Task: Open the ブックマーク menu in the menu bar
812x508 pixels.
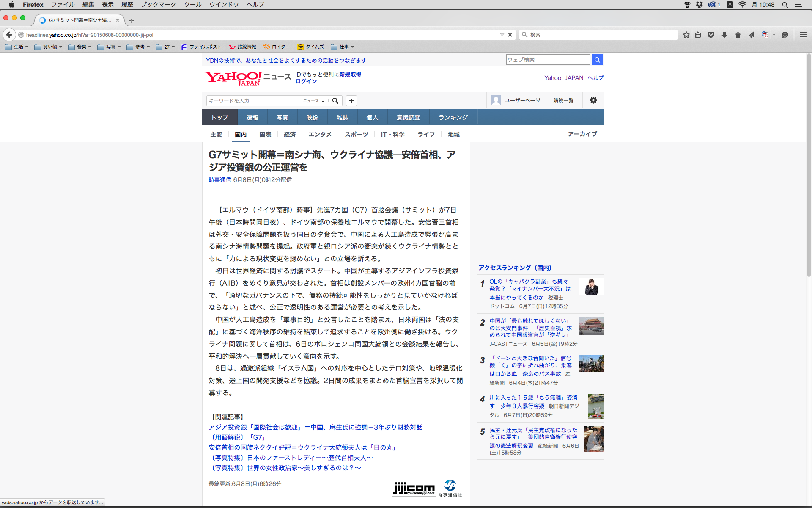Action: pyautogui.click(x=158, y=4)
